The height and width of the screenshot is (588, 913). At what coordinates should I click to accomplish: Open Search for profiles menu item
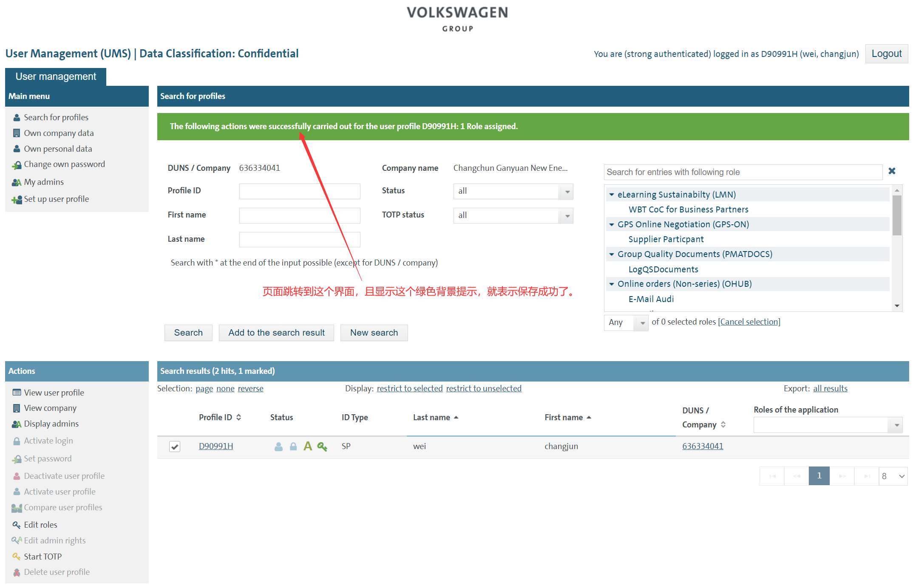(x=56, y=118)
